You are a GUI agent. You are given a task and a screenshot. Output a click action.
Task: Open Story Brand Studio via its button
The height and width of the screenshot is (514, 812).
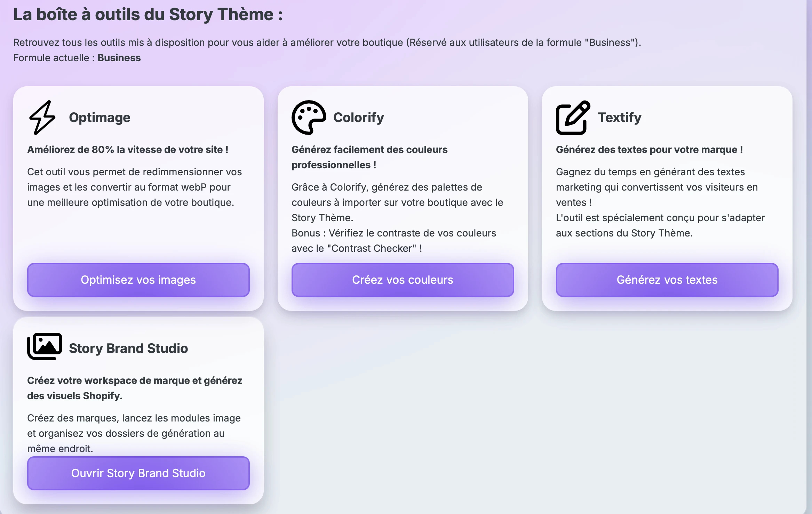(x=138, y=473)
